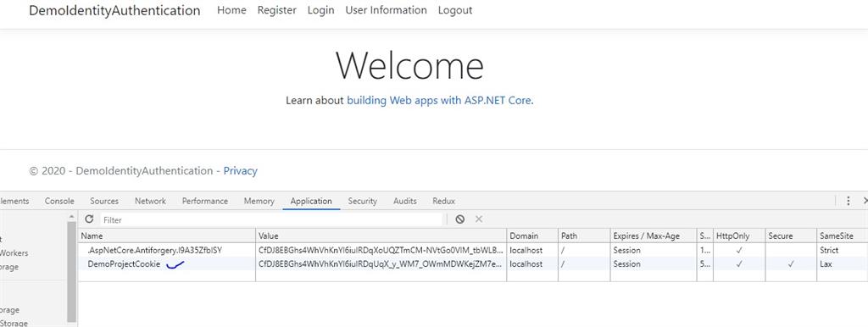Click the Logout link
This screenshot has width=868, height=327.
(455, 10)
